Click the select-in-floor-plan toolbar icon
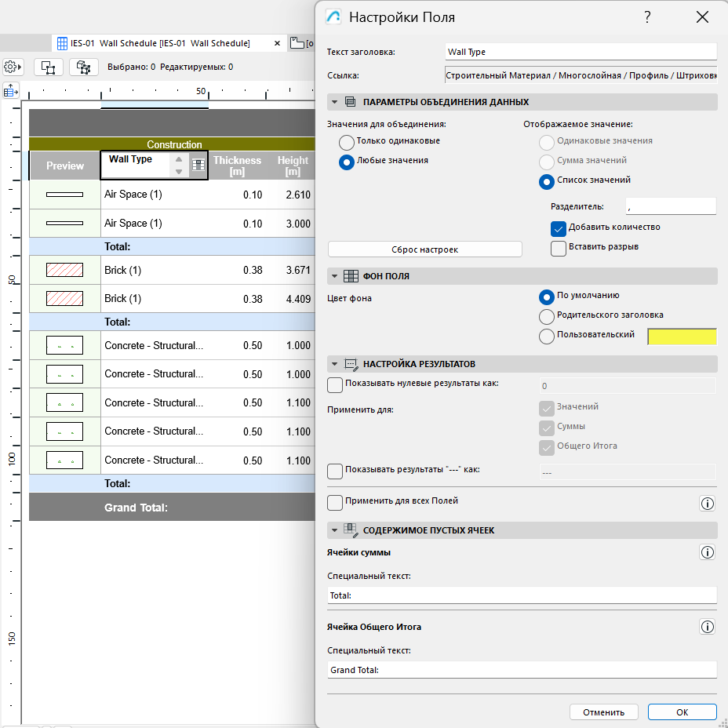The image size is (728, 728). [49, 67]
